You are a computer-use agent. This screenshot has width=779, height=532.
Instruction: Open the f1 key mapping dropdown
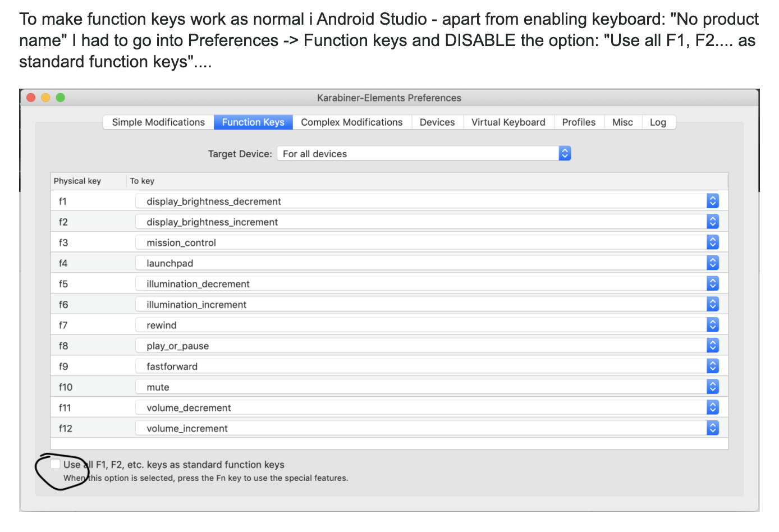click(712, 201)
